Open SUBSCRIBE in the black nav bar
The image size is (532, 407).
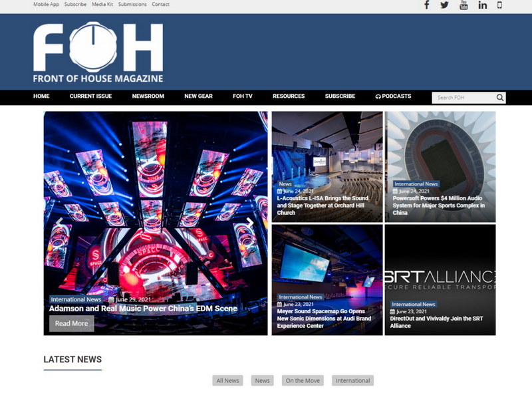340,96
